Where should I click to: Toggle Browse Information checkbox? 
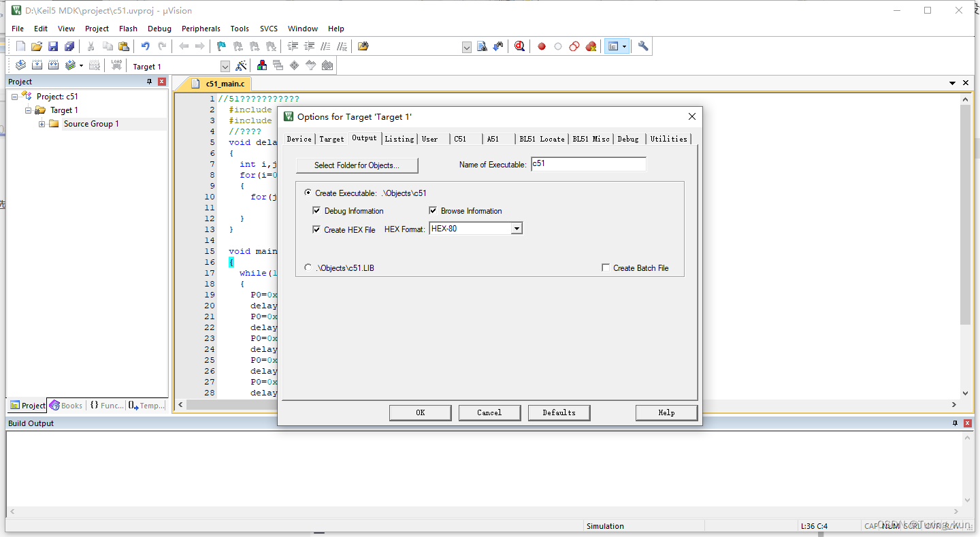(x=433, y=210)
